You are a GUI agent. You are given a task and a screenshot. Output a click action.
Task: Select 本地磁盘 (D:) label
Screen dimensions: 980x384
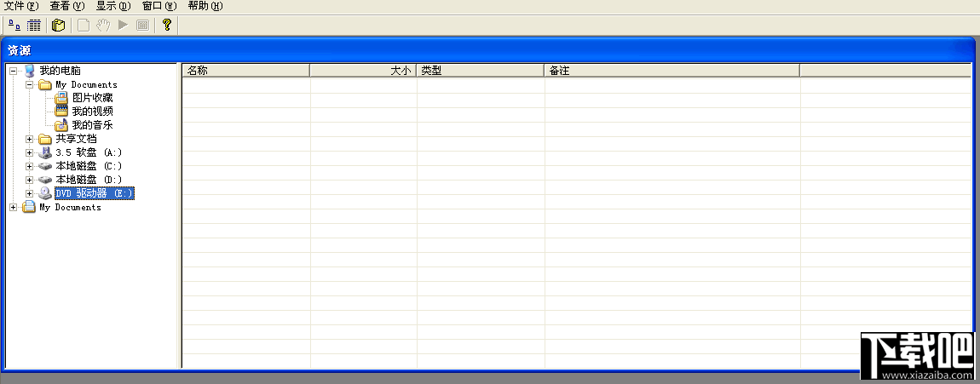point(89,180)
